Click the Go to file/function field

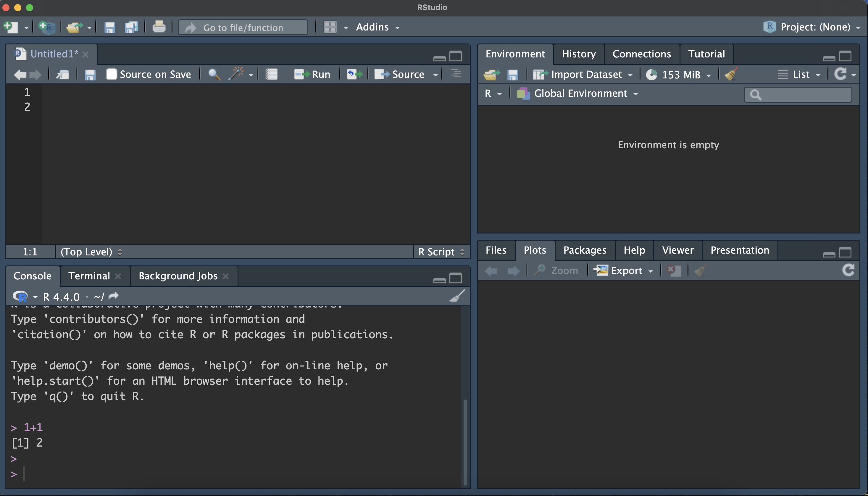pos(243,27)
